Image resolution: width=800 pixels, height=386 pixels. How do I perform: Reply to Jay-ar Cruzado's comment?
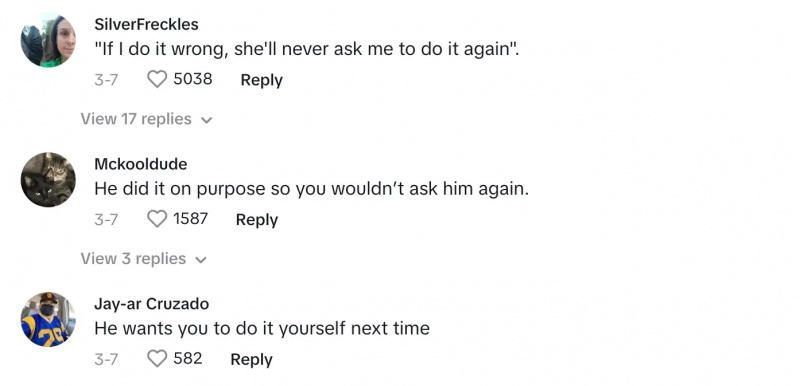tap(252, 359)
